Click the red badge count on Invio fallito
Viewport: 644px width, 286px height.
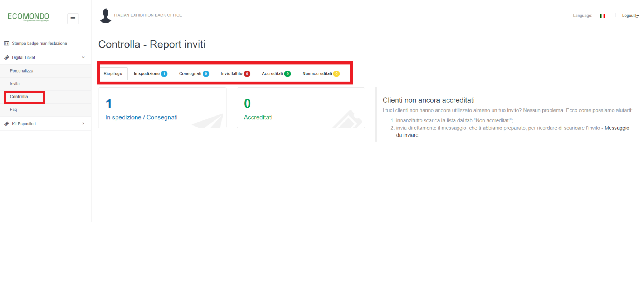pos(247,74)
